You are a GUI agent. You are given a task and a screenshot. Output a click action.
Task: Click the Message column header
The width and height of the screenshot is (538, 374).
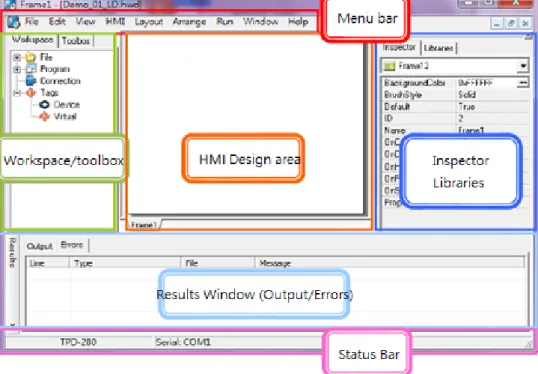[x=390, y=263]
